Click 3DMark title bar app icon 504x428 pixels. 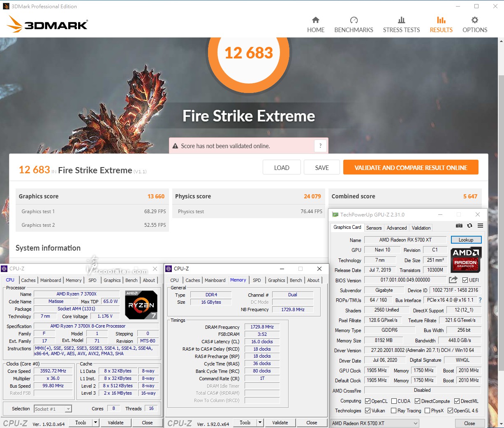6,6
